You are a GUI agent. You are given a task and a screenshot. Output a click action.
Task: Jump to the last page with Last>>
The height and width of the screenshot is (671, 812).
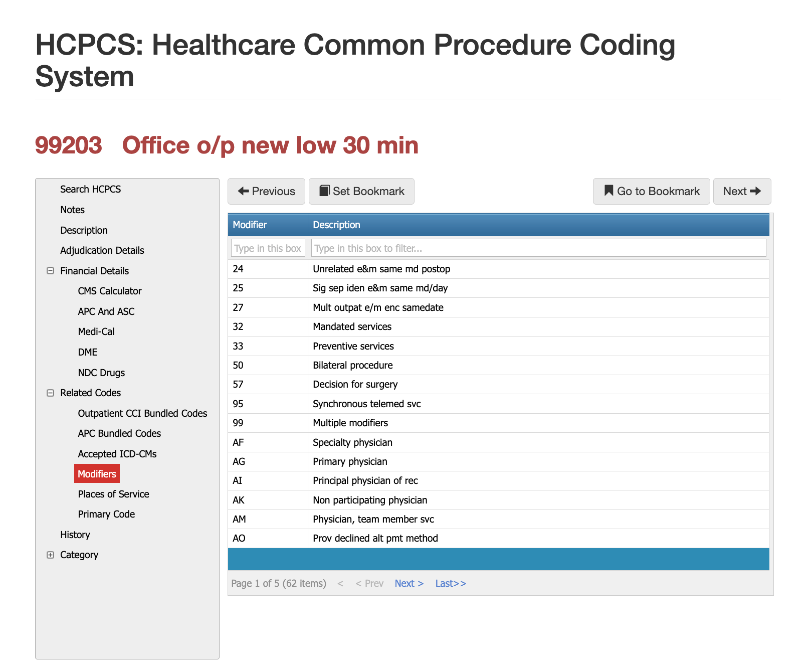point(450,583)
